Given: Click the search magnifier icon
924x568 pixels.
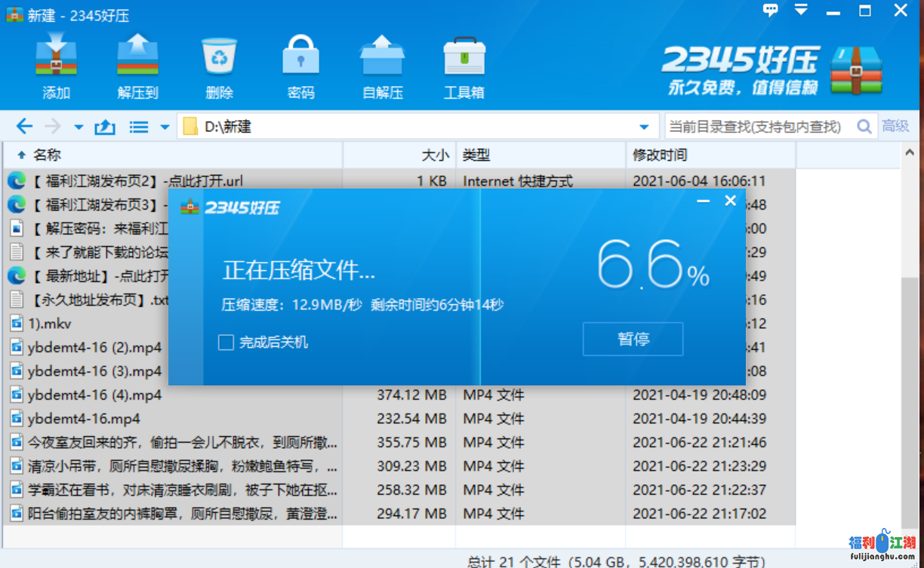Looking at the screenshot, I should click(x=864, y=127).
